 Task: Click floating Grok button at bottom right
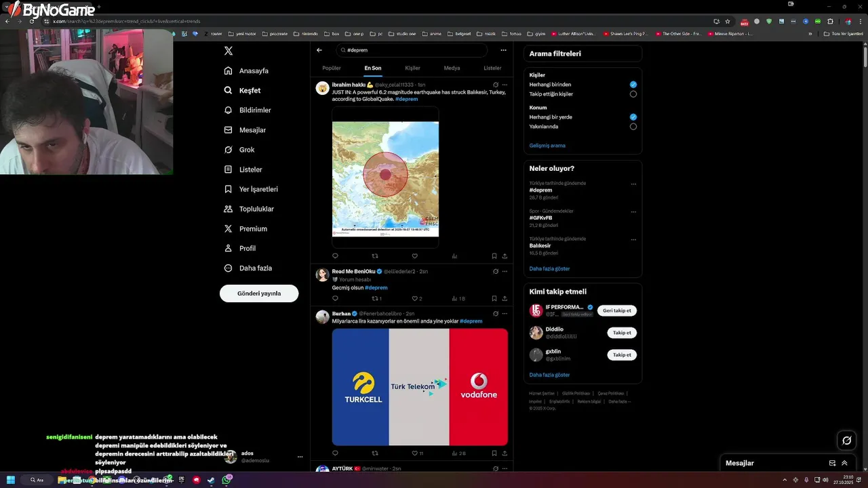pyautogui.click(x=846, y=441)
